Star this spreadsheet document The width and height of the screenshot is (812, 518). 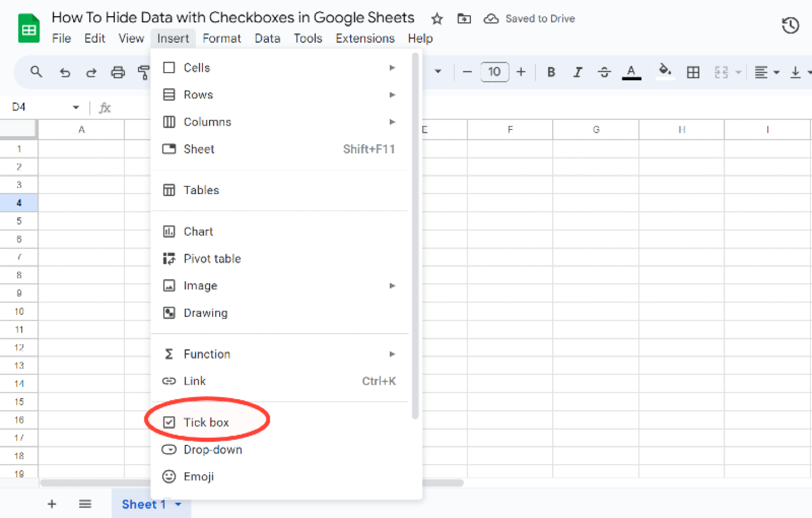pyautogui.click(x=437, y=19)
